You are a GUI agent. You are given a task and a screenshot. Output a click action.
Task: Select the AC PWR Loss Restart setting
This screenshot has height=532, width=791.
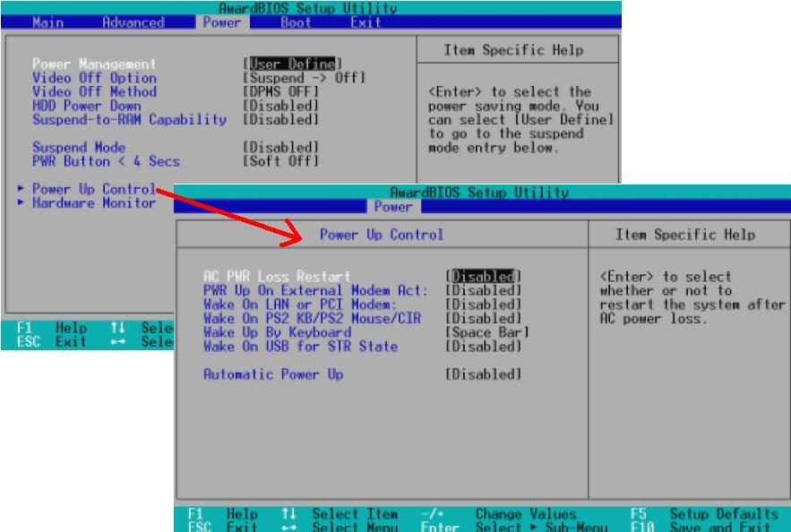pos(277,277)
